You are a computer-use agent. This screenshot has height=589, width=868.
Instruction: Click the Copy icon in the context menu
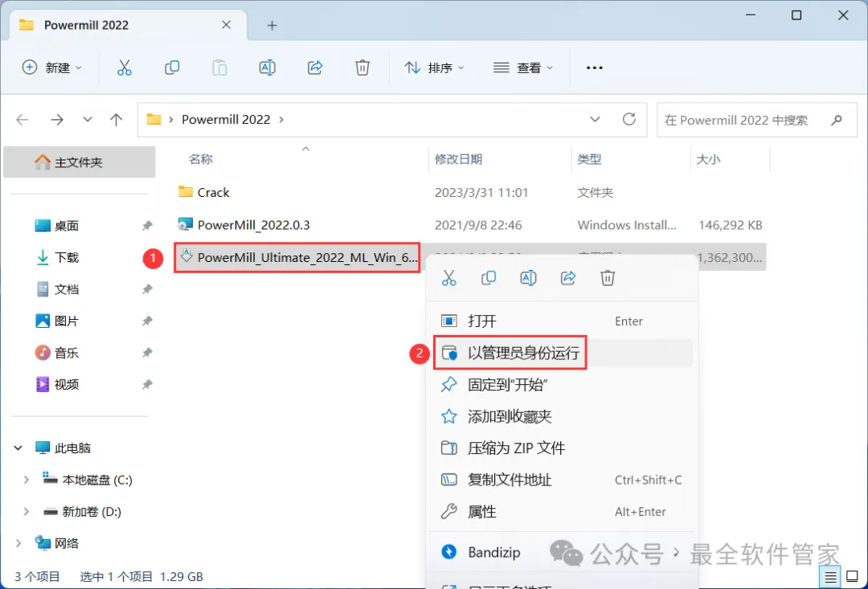click(489, 278)
